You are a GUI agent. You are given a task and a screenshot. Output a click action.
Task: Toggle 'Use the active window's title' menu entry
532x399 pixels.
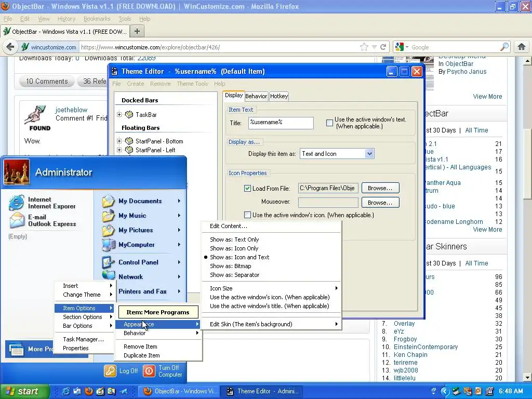point(270,306)
